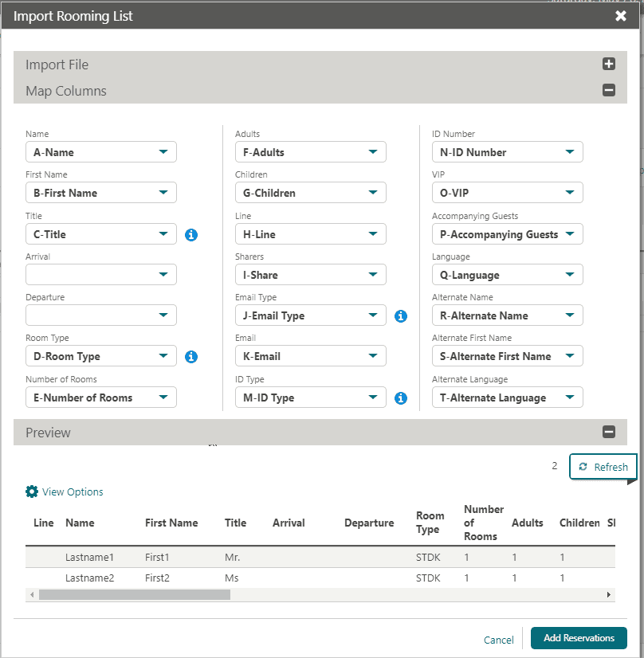Screen dimensions: 644x658
Task: Click the Departure column header in preview
Action: click(x=369, y=523)
